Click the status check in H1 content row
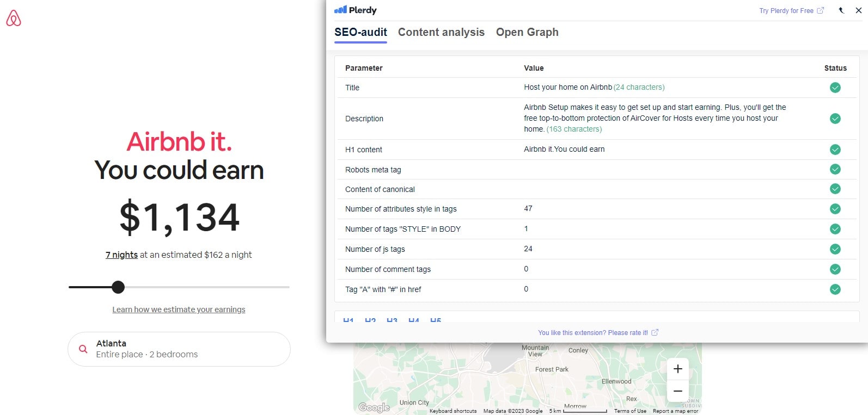868x415 pixels. pyautogui.click(x=835, y=150)
